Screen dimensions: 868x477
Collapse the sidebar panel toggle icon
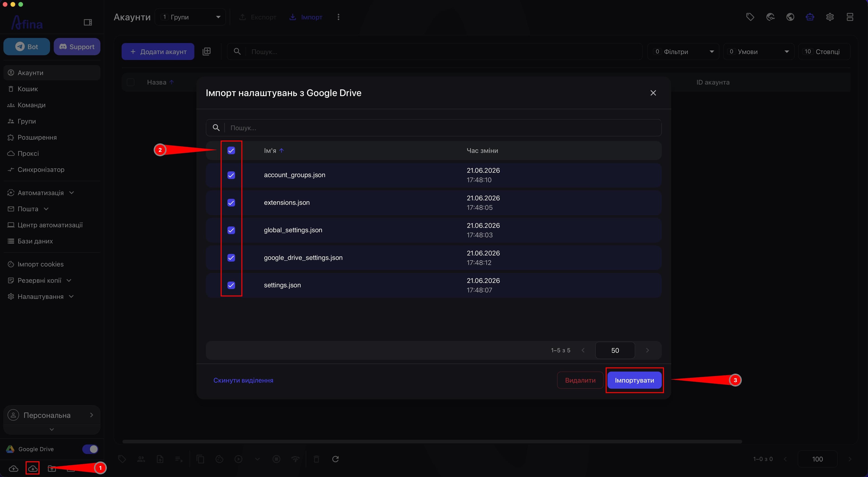(88, 22)
